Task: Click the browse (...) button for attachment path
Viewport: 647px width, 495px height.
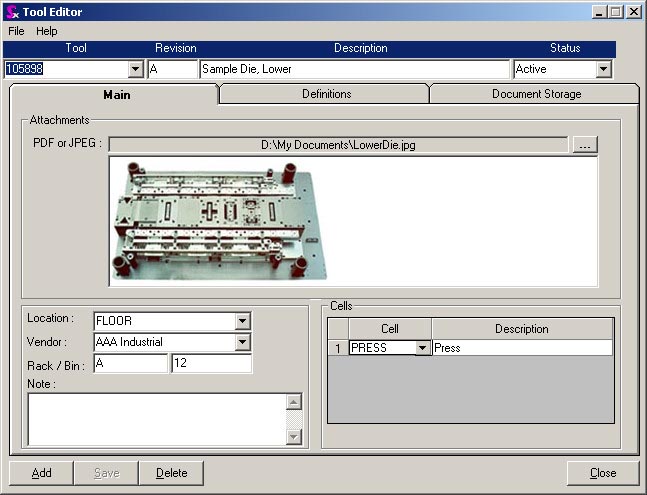Action: 585,145
